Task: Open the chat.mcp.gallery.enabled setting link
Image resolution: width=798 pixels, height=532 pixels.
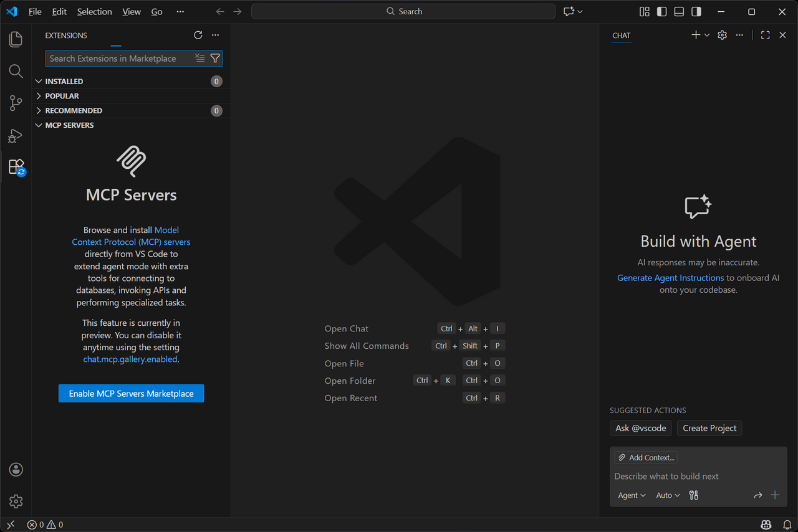Action: [130, 359]
